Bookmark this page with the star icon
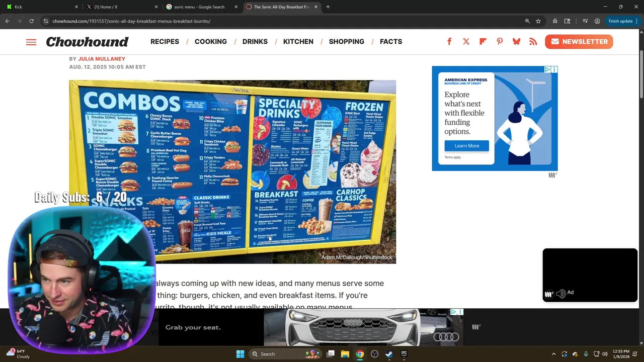644x362 pixels. click(538, 21)
